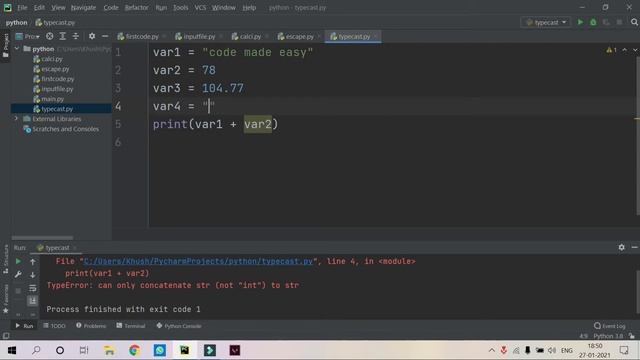The width and height of the screenshot is (640, 360).
Task: Start debugging with the bug icon
Action: pyautogui.click(x=593, y=22)
